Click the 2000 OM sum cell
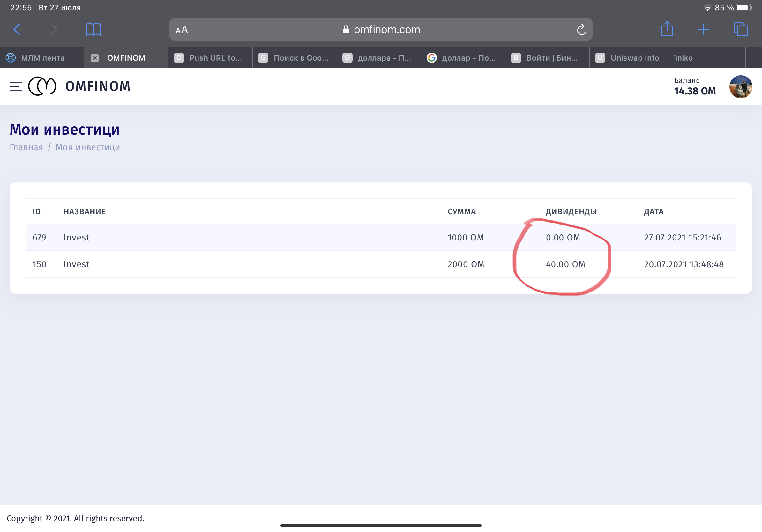This screenshot has height=532, width=762. pos(466,264)
